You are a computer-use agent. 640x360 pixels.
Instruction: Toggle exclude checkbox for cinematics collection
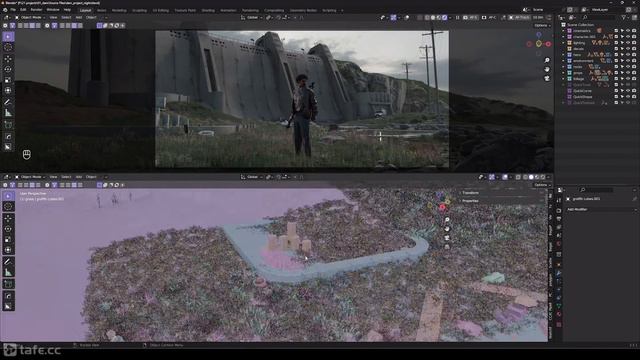(x=616, y=31)
